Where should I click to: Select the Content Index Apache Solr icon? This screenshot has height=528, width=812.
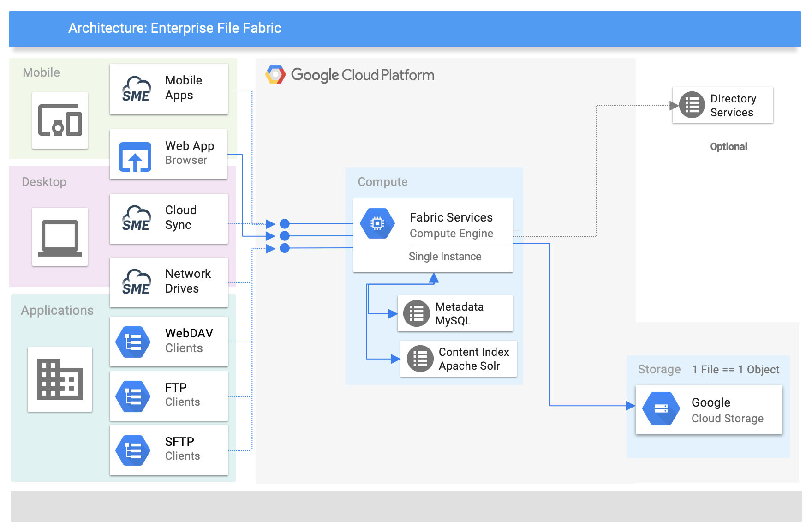click(420, 359)
